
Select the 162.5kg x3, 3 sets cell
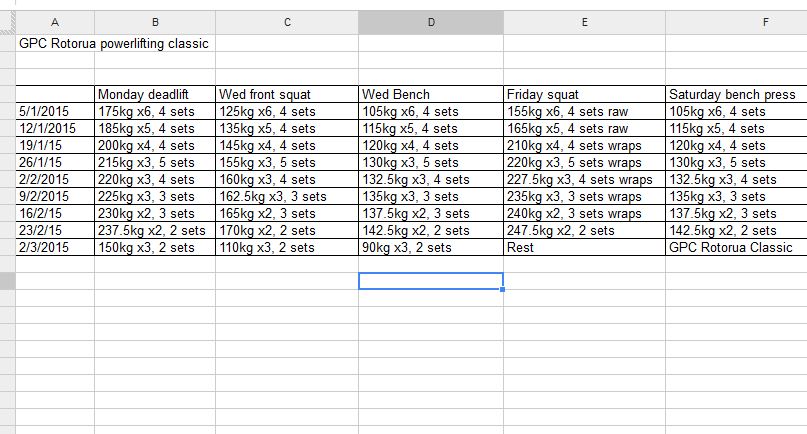tap(287, 197)
